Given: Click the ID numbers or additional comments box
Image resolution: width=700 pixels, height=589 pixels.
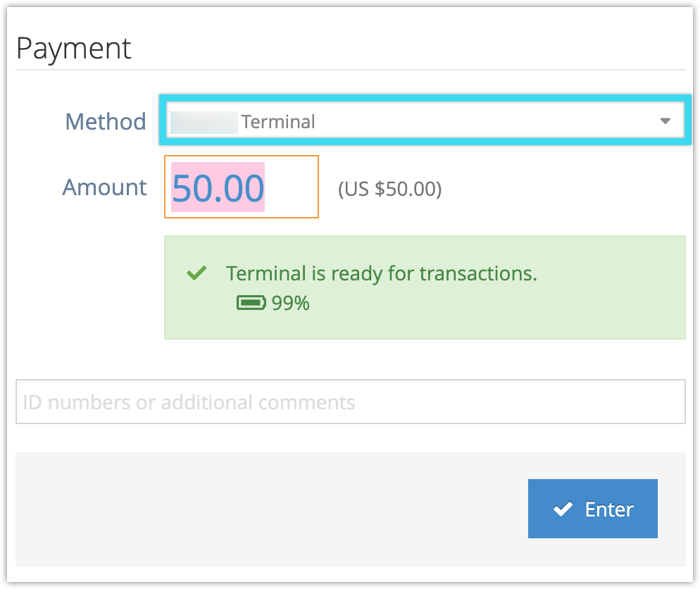Looking at the screenshot, I should pos(351,402).
